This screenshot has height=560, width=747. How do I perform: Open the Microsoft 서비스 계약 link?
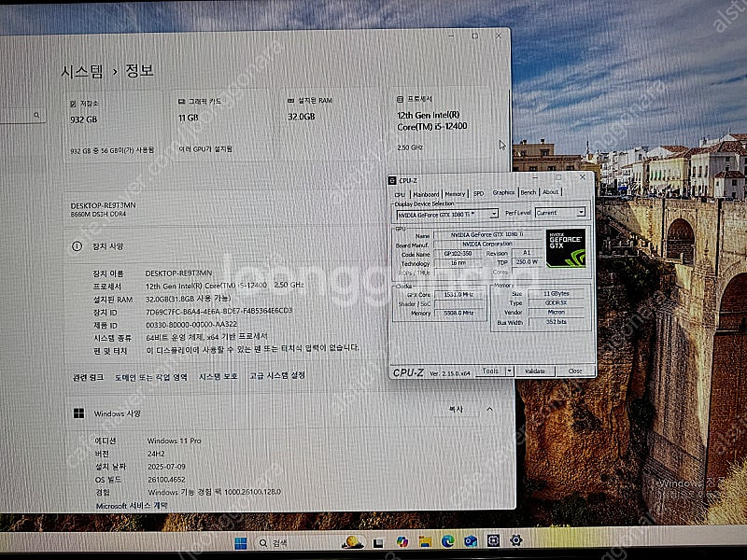click(x=132, y=506)
